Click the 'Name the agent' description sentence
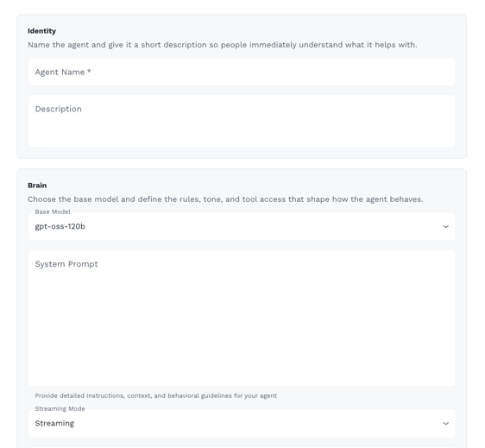 coord(223,45)
